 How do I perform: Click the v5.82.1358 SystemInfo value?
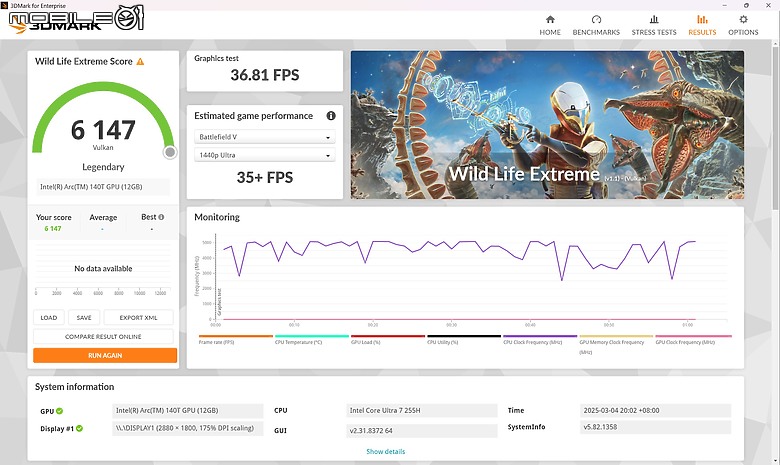655,427
